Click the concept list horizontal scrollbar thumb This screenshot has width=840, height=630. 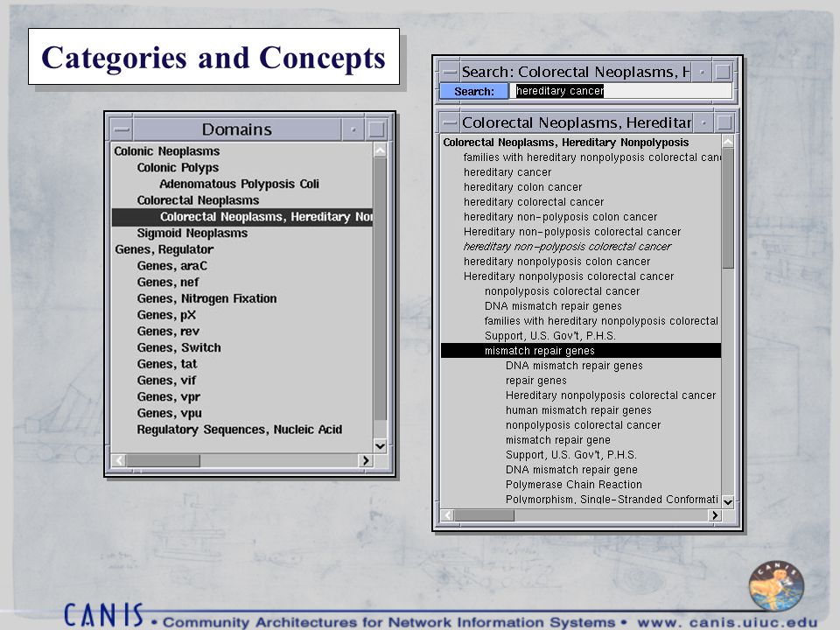click(x=484, y=514)
